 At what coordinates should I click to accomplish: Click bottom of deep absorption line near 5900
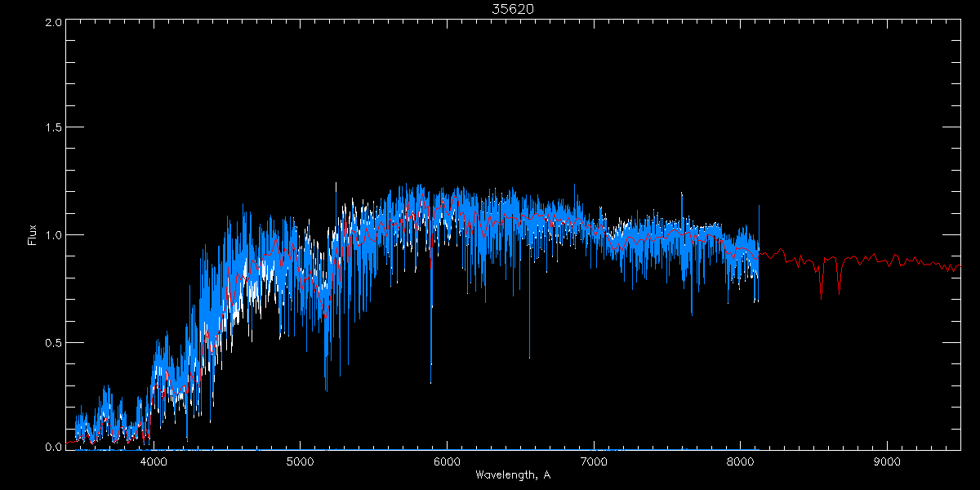point(431,381)
